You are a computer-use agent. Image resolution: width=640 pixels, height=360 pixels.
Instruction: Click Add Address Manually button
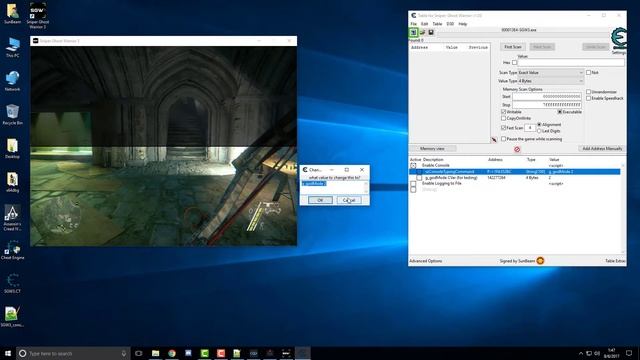[x=602, y=149]
